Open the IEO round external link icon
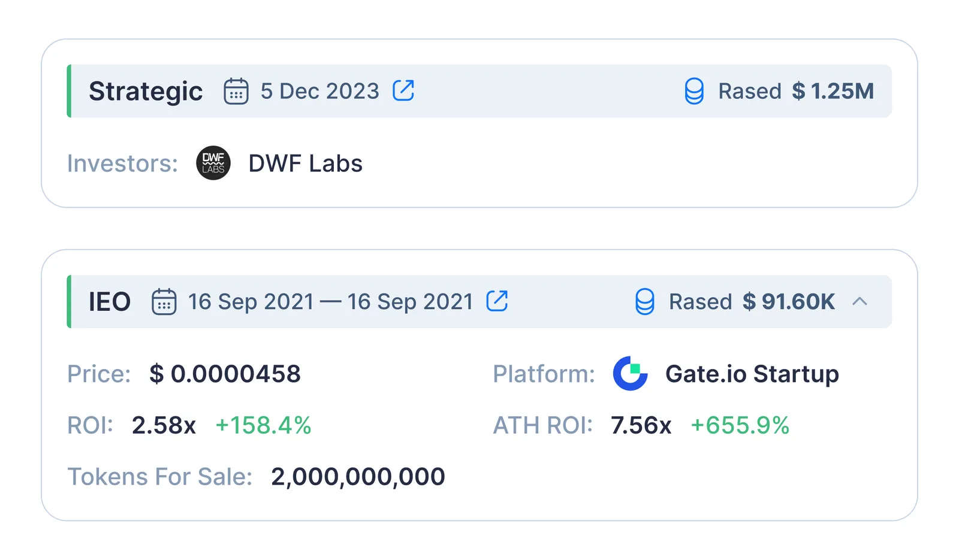The height and width of the screenshot is (560, 959). [x=497, y=301]
